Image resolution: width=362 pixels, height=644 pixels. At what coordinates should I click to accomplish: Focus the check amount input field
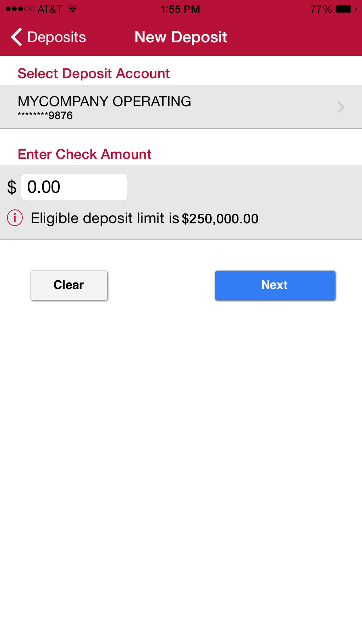(x=74, y=187)
